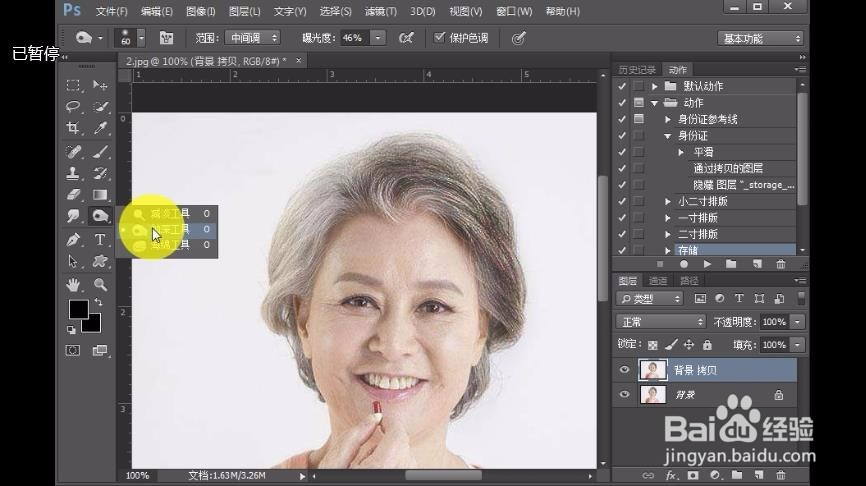Begin recording an action

(684, 264)
